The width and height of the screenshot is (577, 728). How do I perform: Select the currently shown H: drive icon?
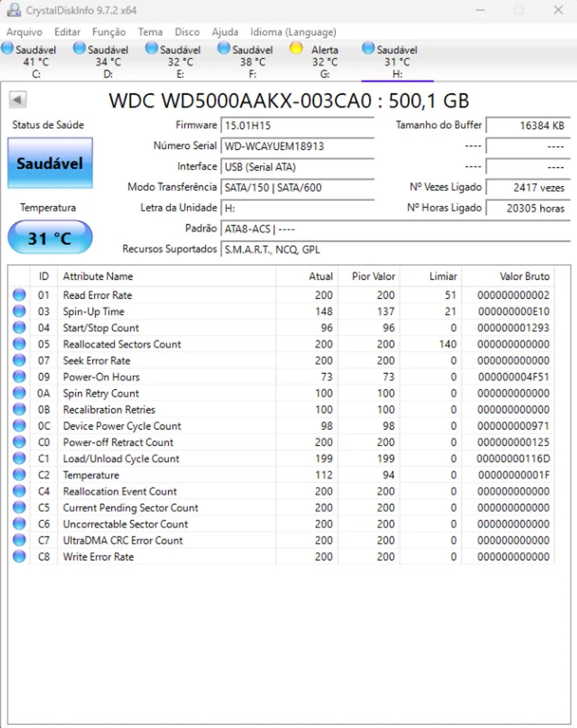click(x=368, y=48)
